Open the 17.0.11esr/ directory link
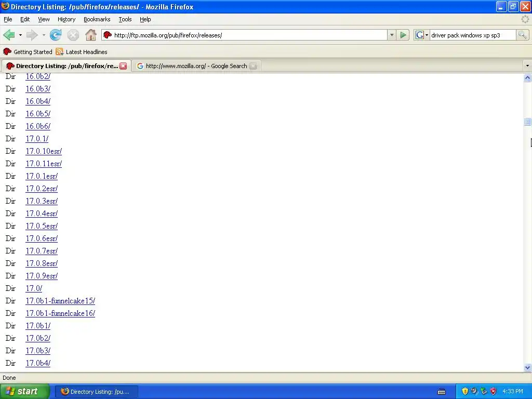The height and width of the screenshot is (399, 532). [44, 164]
